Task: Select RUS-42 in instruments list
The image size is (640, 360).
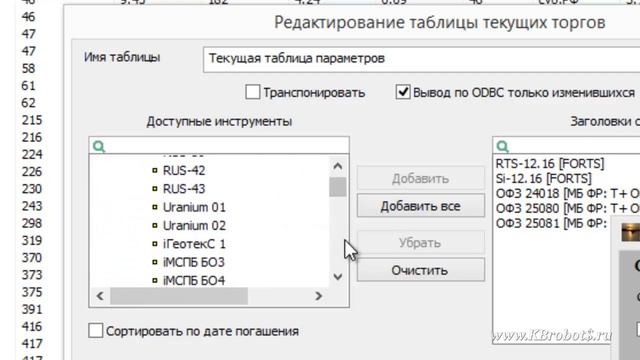Action: (x=184, y=171)
